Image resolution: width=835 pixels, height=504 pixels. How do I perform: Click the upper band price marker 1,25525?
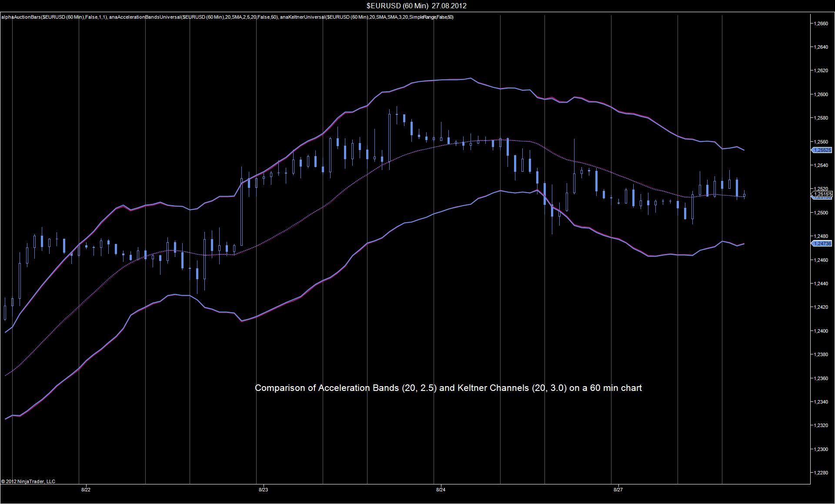[x=822, y=150]
